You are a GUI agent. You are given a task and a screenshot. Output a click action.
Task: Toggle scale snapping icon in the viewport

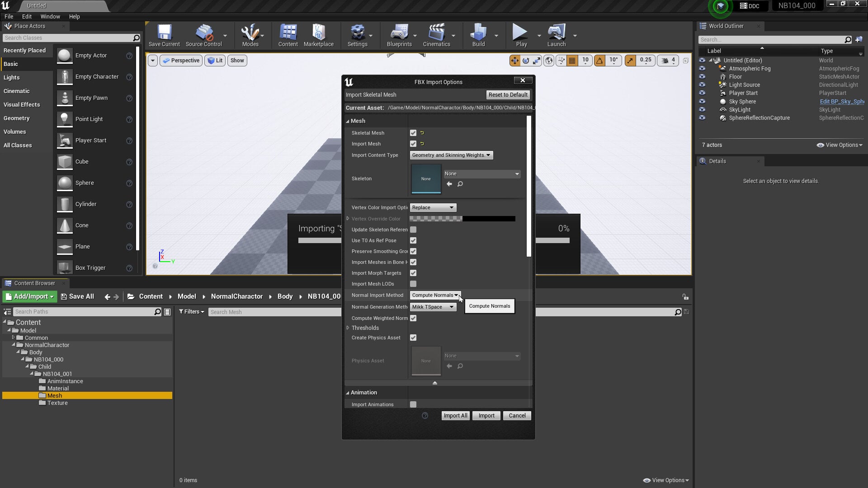(x=630, y=61)
